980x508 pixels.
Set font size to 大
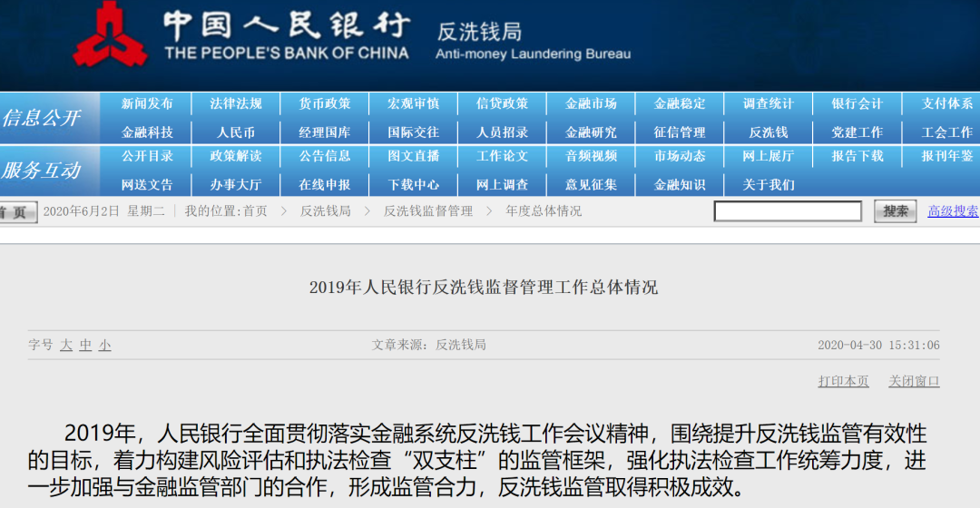pos(66,345)
